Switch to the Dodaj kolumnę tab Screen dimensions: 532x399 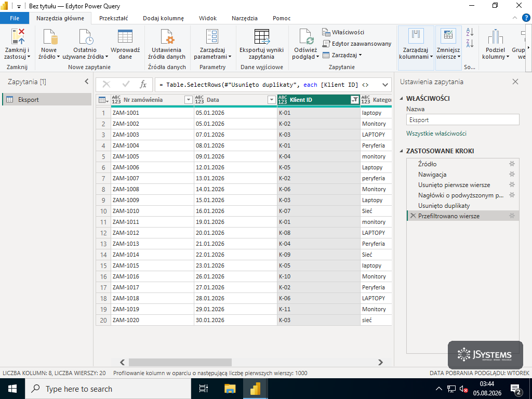[x=163, y=18]
